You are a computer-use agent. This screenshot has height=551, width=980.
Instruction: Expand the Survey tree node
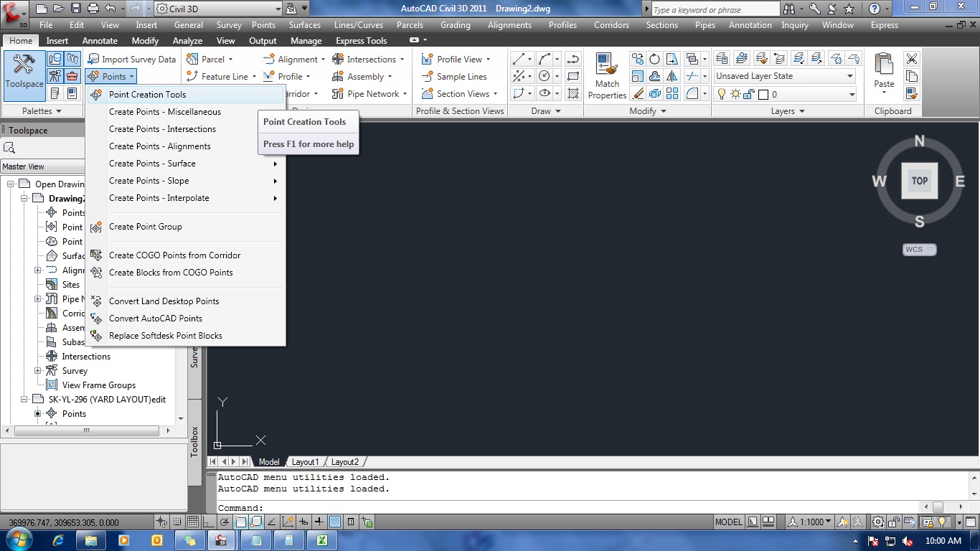pos(38,371)
